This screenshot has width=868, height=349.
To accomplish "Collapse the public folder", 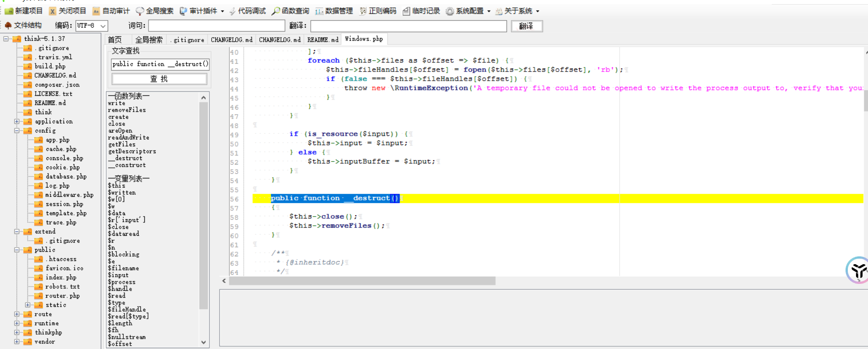I will coord(17,250).
